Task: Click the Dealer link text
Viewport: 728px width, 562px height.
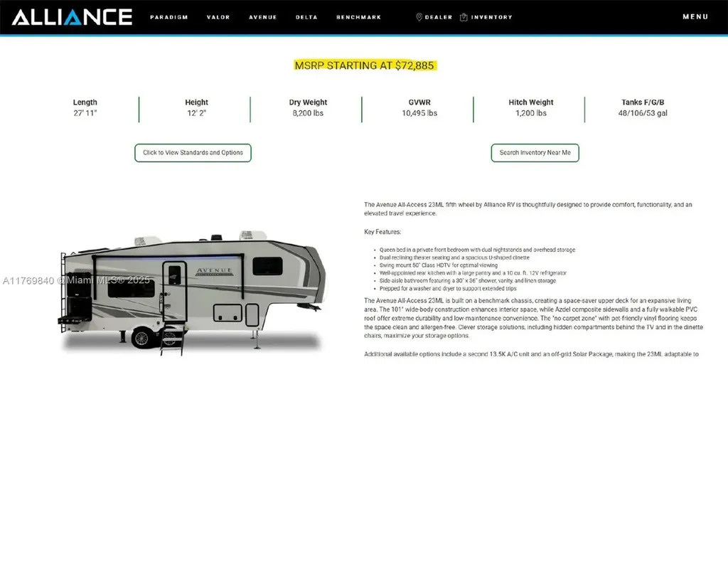Action: [x=439, y=17]
